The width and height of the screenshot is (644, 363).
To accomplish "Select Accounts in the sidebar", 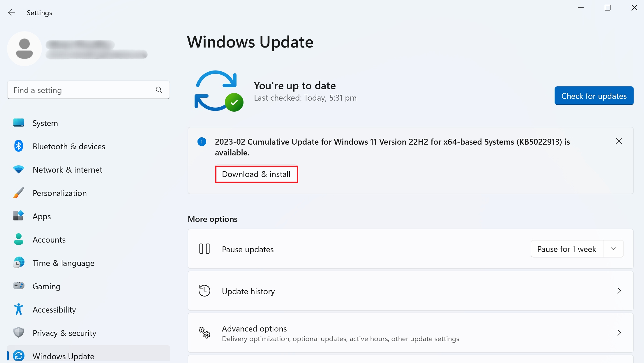I will click(x=49, y=239).
